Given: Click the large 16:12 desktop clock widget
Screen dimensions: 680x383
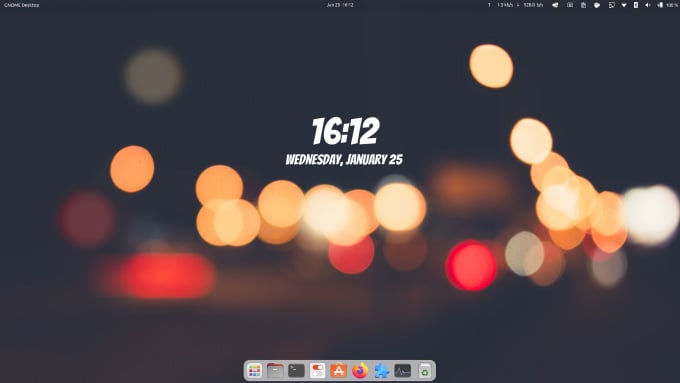Looking at the screenshot, I should pos(346,131).
